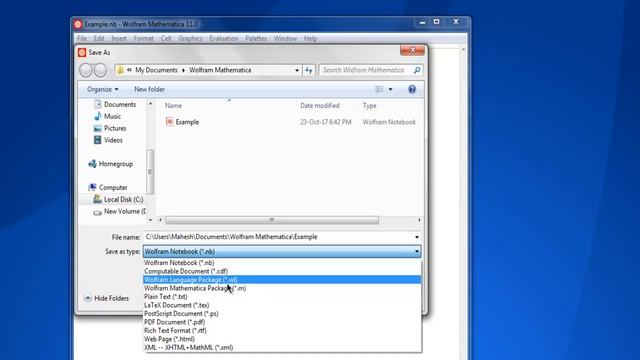Click the refresh icon beside address bar

pos(309,70)
